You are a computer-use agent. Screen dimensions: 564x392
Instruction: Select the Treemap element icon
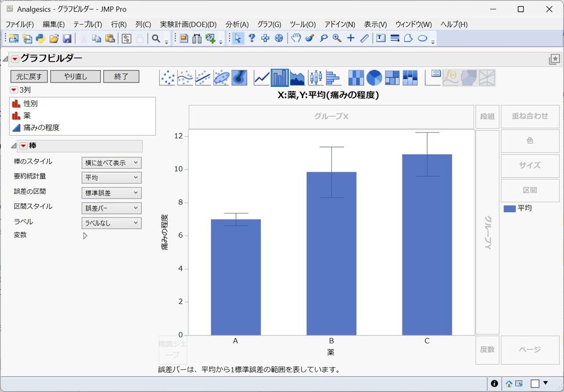(392, 78)
